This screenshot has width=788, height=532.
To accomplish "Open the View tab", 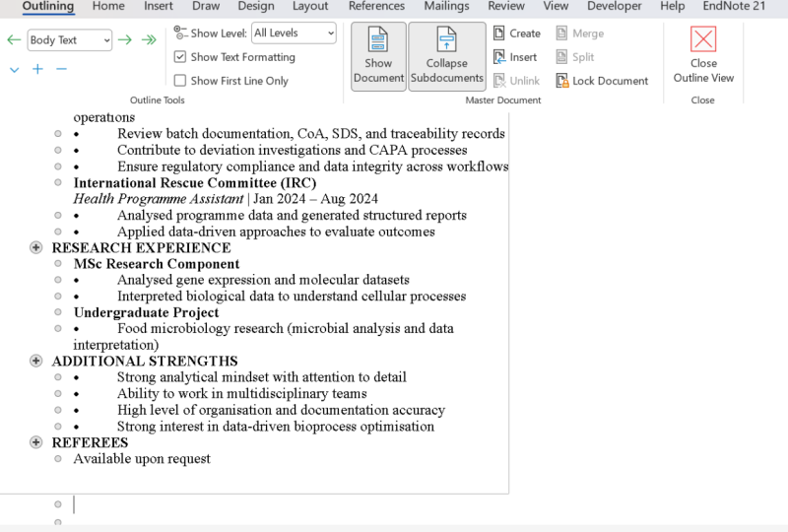I will [x=556, y=6].
